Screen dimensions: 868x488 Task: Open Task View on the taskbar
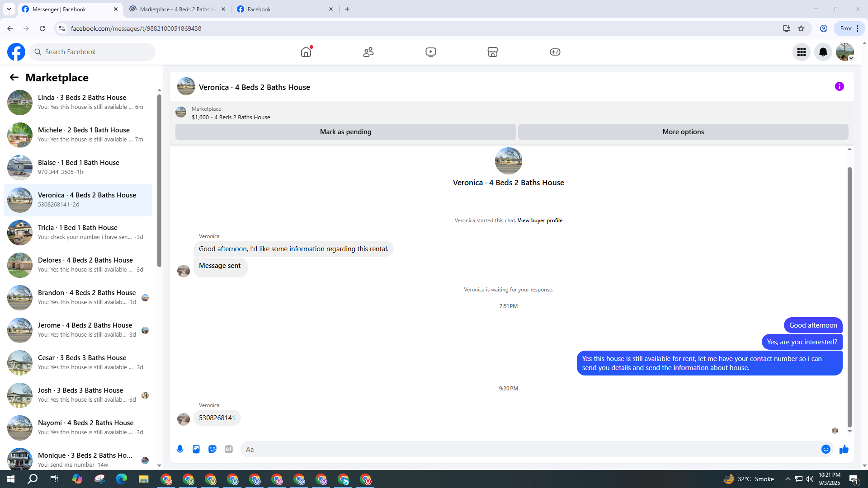point(54,479)
